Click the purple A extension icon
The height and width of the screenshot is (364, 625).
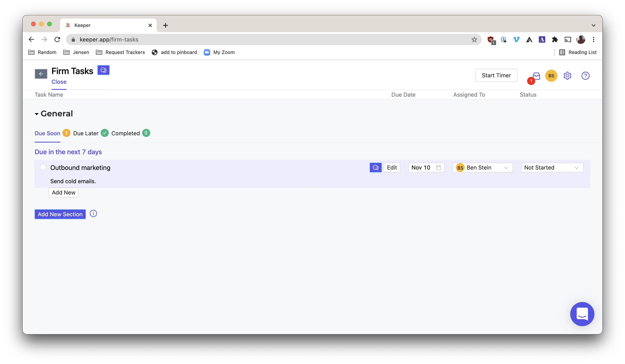(542, 39)
